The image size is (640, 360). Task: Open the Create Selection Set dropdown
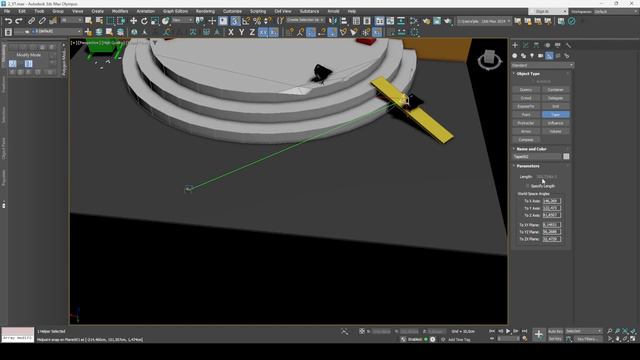(305, 20)
